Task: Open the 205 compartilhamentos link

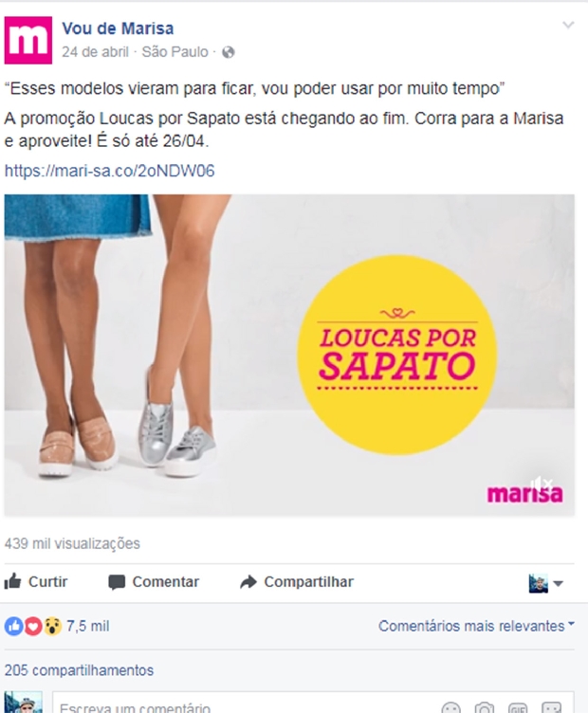Action: [x=79, y=670]
